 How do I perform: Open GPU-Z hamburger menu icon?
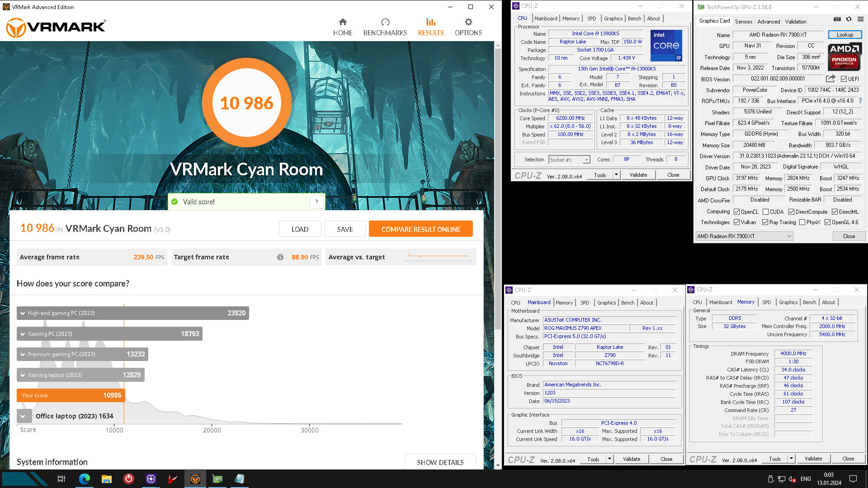tap(860, 19)
